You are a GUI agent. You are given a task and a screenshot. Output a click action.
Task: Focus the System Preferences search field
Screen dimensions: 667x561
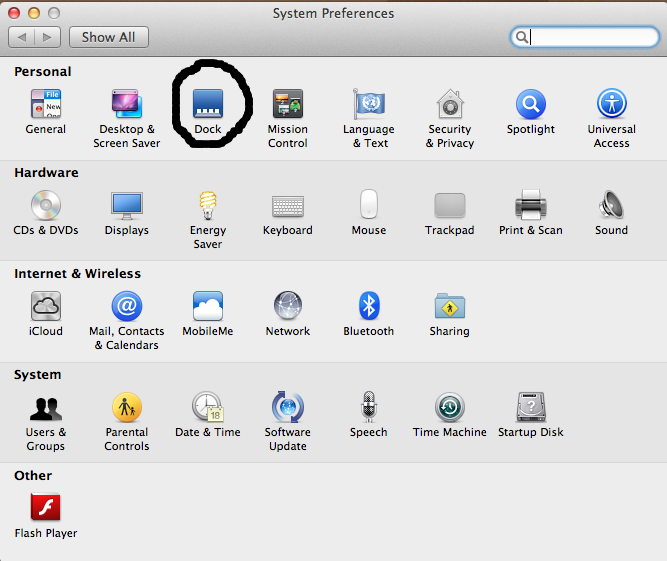pyautogui.click(x=585, y=37)
